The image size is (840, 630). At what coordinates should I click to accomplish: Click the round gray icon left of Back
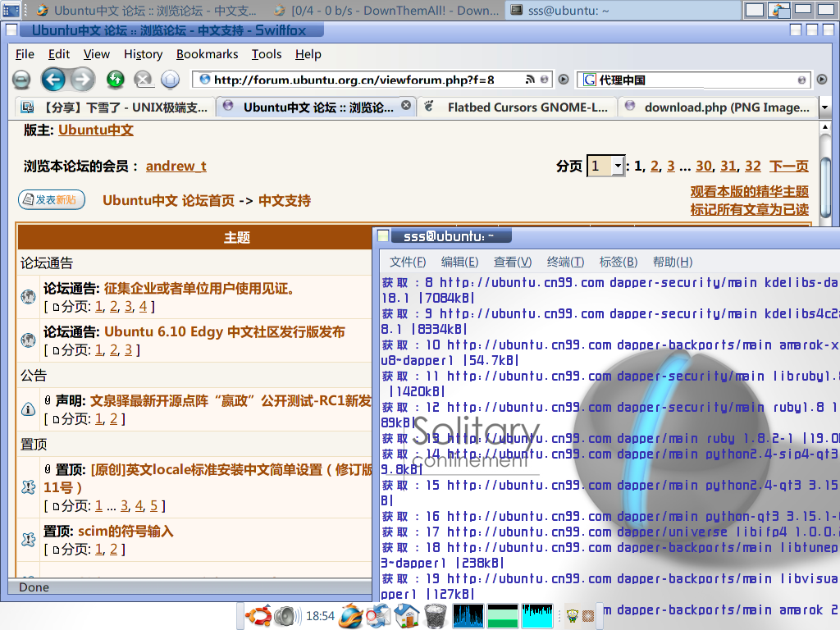pyautogui.click(x=21, y=80)
